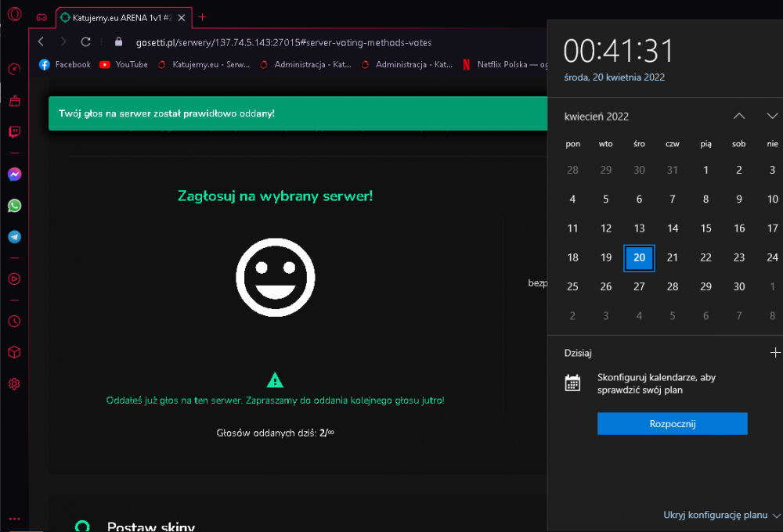Screen dimensions: 783x532
Task: Open the GX Corner gamepad icon
Action: 41,17
